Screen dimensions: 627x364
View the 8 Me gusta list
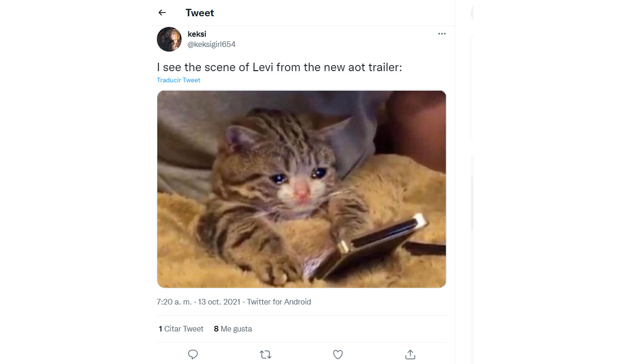point(233,329)
